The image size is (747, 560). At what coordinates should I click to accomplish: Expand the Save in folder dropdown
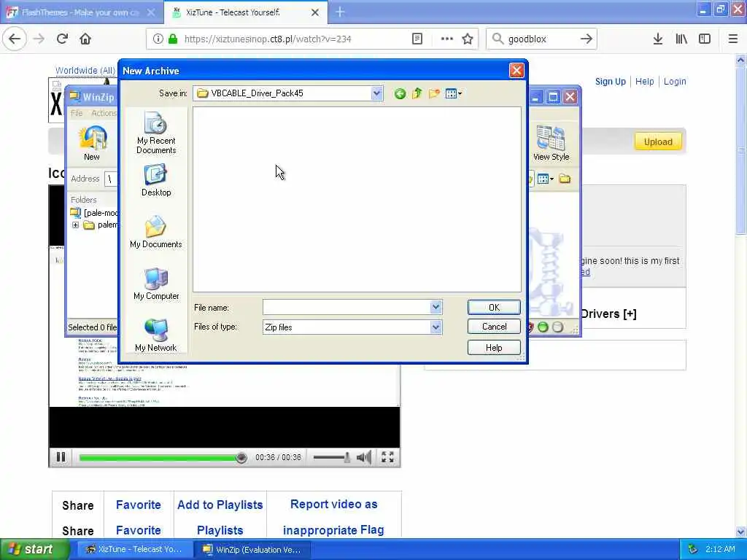(377, 93)
